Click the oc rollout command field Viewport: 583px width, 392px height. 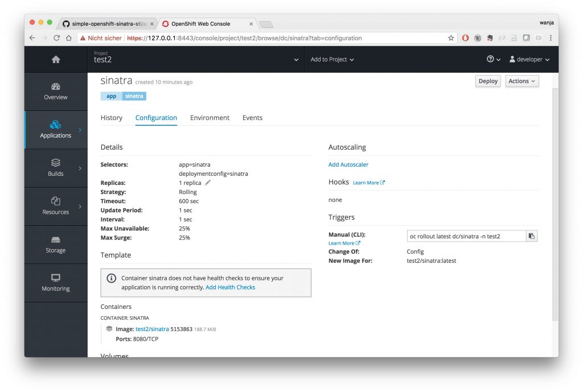pos(467,236)
